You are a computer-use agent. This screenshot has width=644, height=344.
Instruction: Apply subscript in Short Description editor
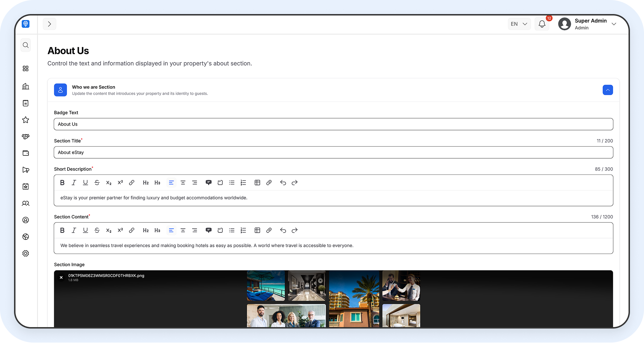point(109,183)
